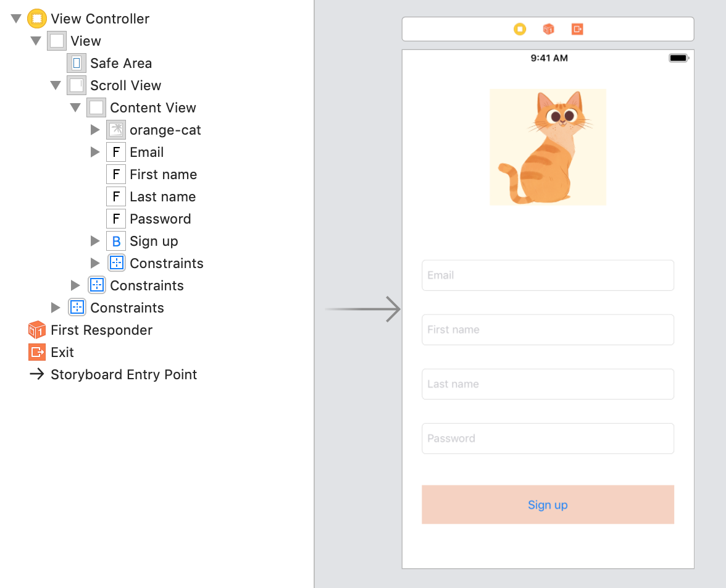726x588 pixels.
Task: Expand Constraints under Content View
Action: point(95,263)
